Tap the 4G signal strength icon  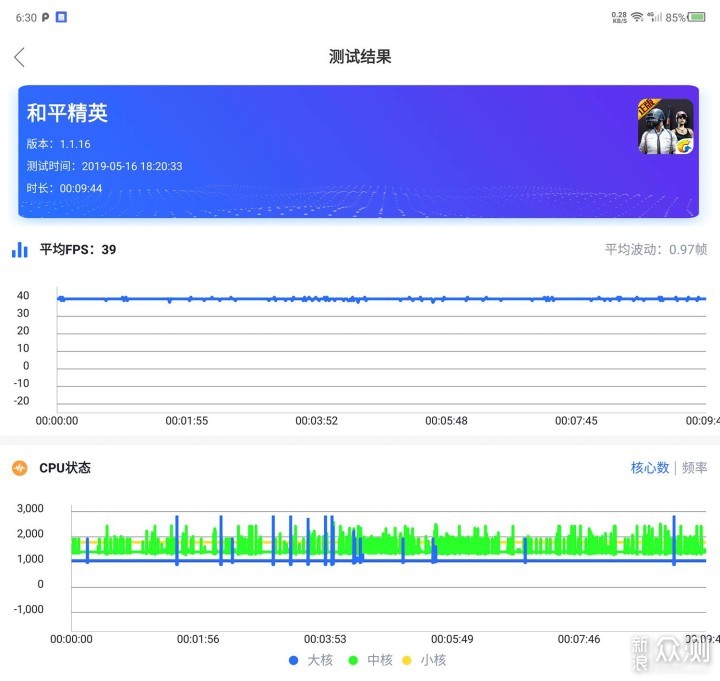[655, 17]
